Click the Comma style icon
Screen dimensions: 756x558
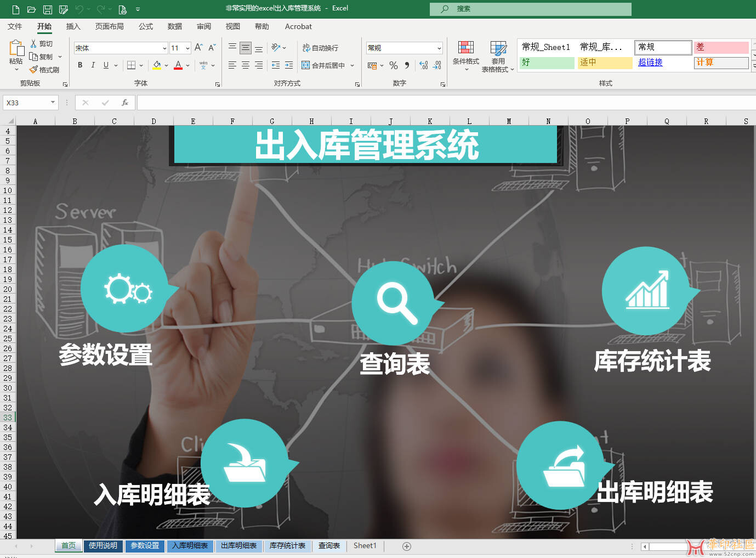click(407, 65)
